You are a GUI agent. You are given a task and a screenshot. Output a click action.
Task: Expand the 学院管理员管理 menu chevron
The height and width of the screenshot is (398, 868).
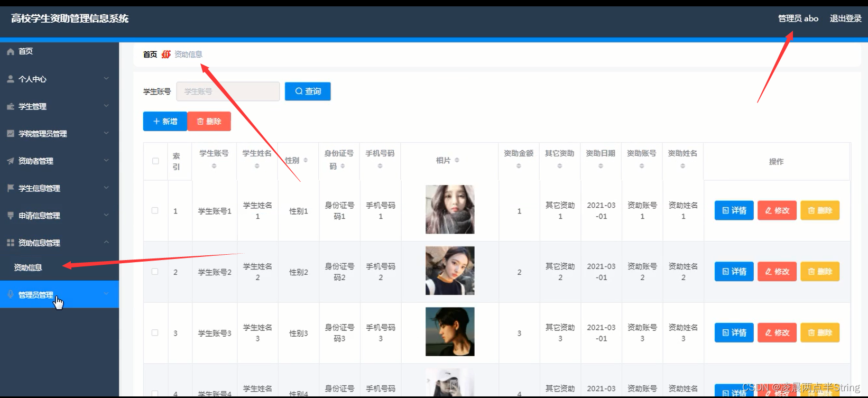coord(106,133)
